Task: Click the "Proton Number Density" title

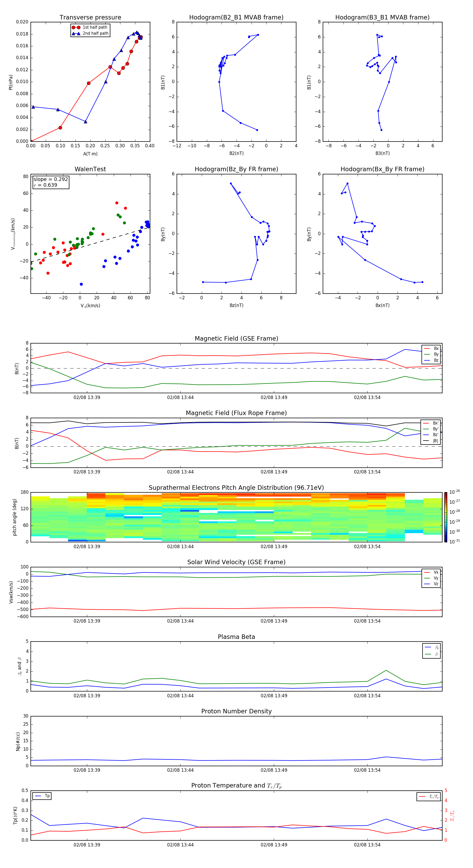Action: point(236,711)
